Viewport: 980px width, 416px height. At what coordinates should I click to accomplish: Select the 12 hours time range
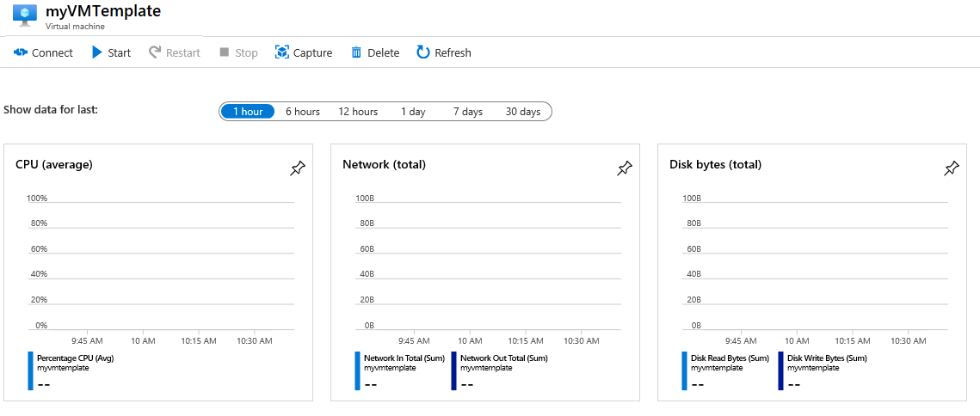(x=358, y=112)
